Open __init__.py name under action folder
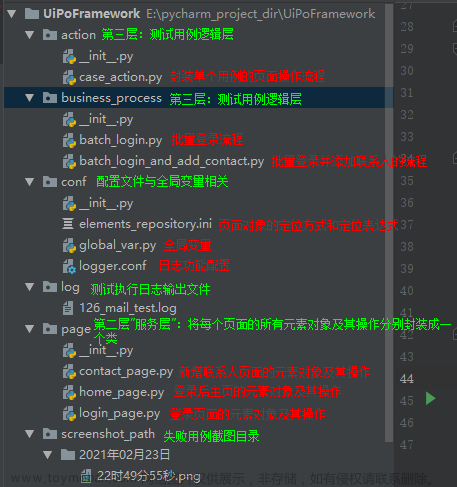The height and width of the screenshot is (487, 457). point(106,57)
